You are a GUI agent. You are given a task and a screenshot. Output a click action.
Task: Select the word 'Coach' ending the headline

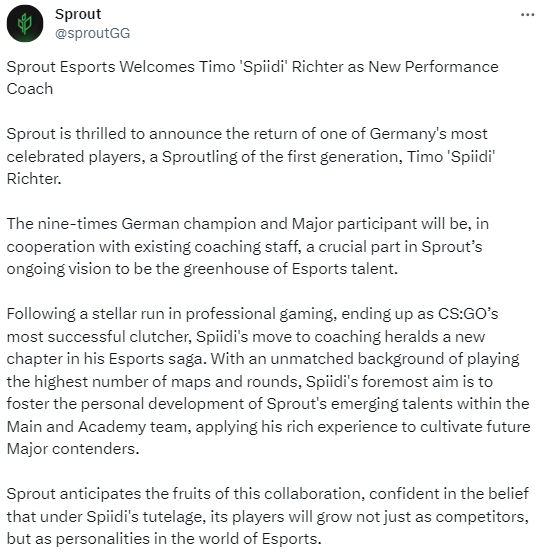pos(30,89)
